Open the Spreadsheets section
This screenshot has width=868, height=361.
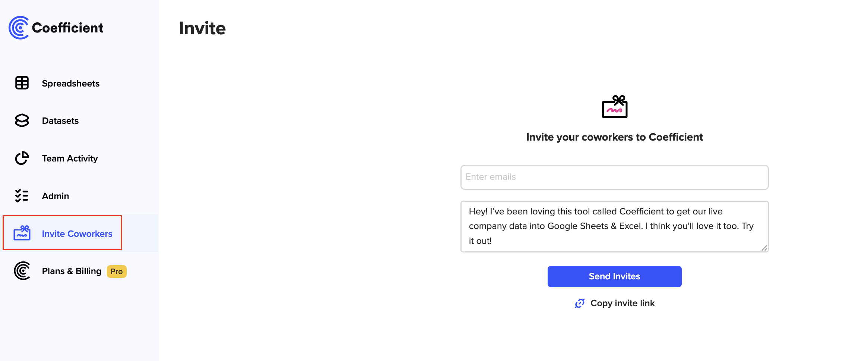(x=70, y=83)
